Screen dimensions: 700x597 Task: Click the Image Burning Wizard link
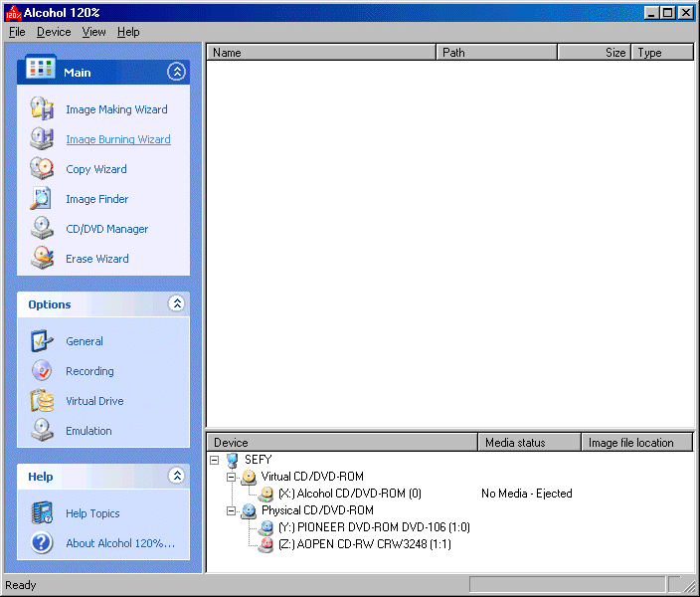point(117,139)
